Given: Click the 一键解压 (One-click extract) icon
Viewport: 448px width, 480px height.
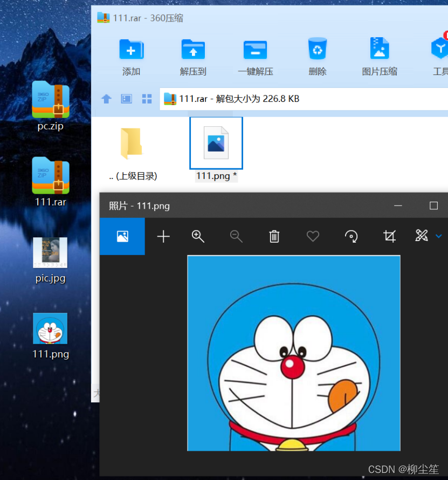Looking at the screenshot, I should coord(255,50).
